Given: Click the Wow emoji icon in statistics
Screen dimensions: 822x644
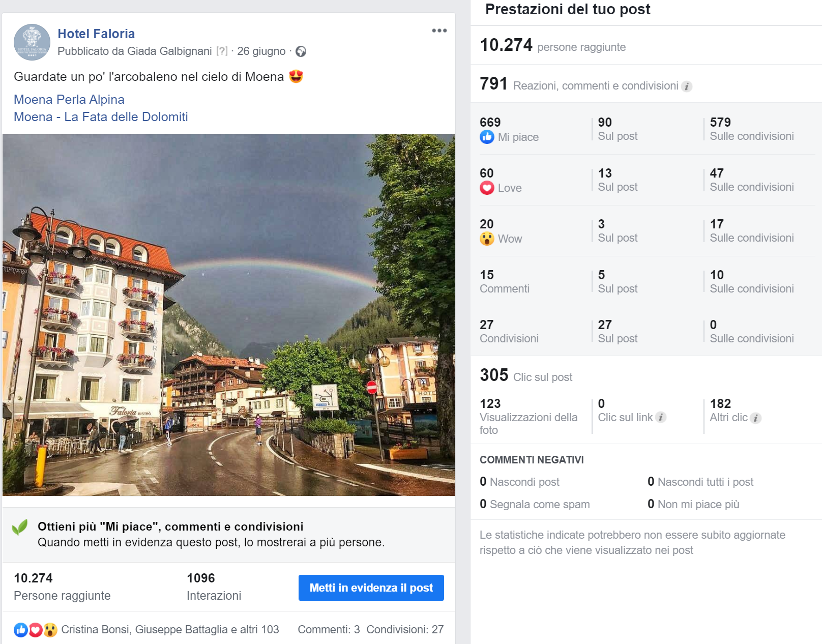Looking at the screenshot, I should click(x=487, y=239).
